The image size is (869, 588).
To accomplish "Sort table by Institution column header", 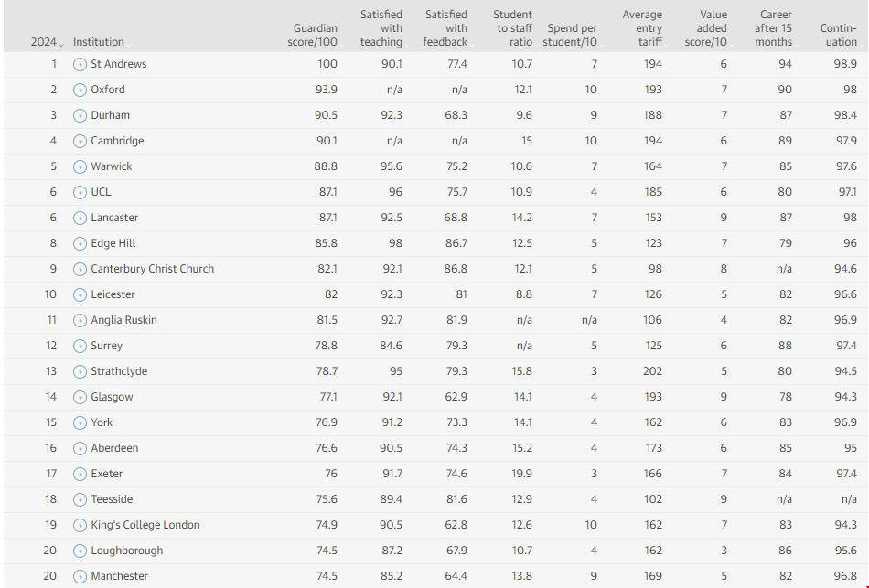I will click(98, 42).
